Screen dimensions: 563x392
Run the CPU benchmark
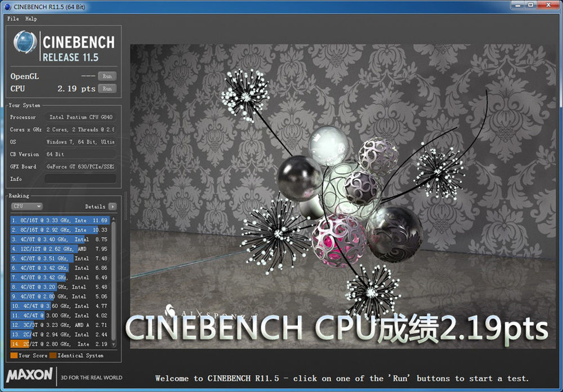107,88
